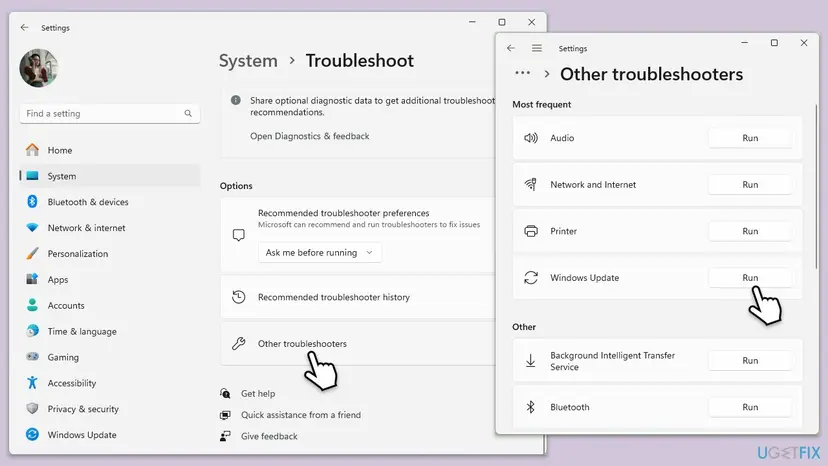The width and height of the screenshot is (828, 466).
Task: Select Personalization in the sidebar
Action: pyautogui.click(x=110, y=254)
